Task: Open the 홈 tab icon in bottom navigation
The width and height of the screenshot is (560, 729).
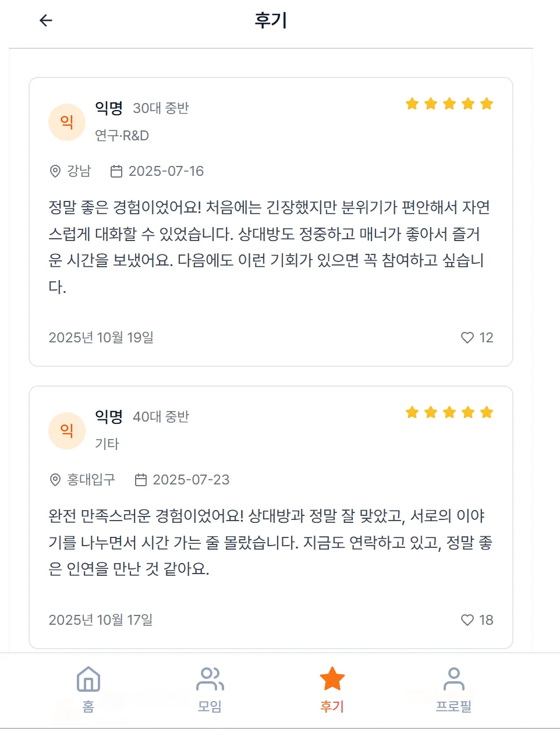Action: [87, 680]
